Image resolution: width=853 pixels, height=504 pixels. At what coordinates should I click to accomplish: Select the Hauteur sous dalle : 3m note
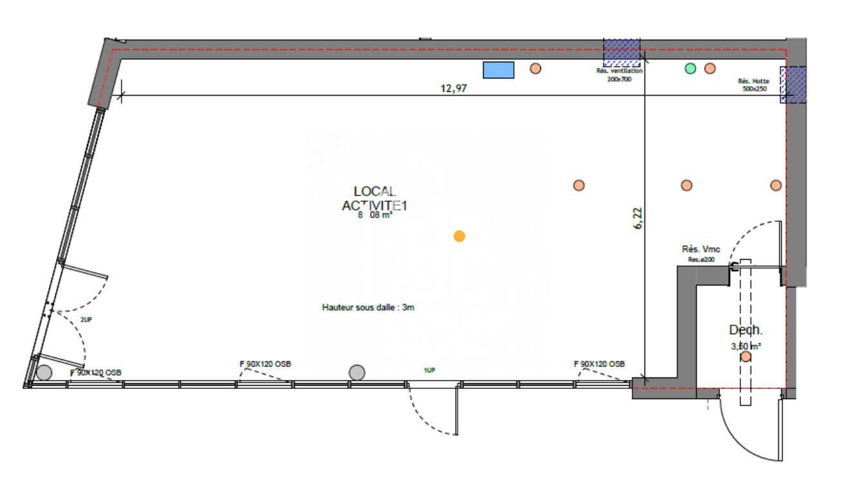tap(368, 307)
